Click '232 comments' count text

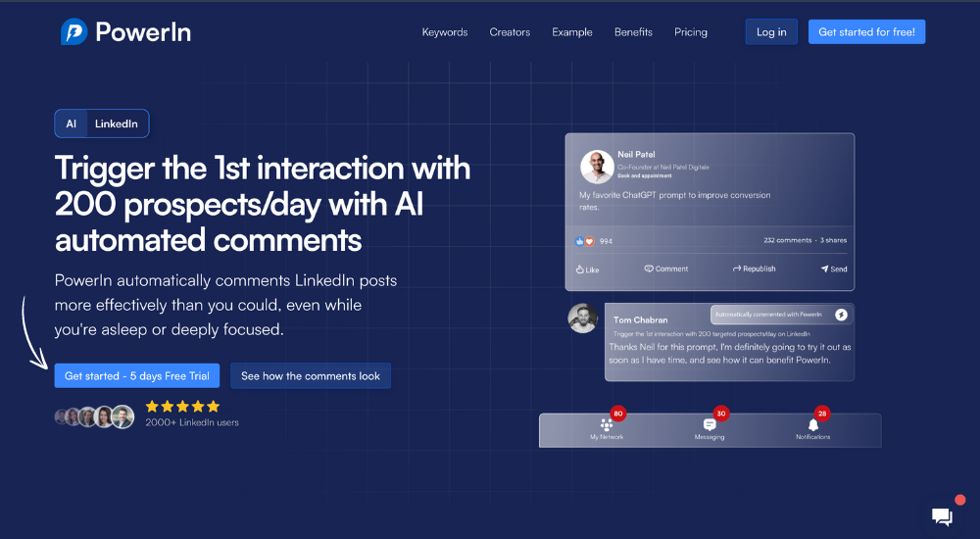(788, 240)
